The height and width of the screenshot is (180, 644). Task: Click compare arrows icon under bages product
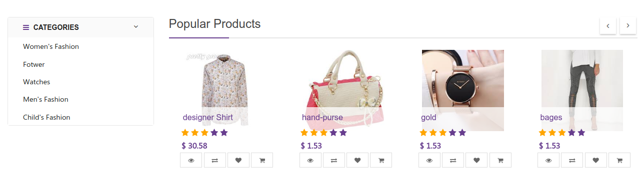tap(572, 160)
